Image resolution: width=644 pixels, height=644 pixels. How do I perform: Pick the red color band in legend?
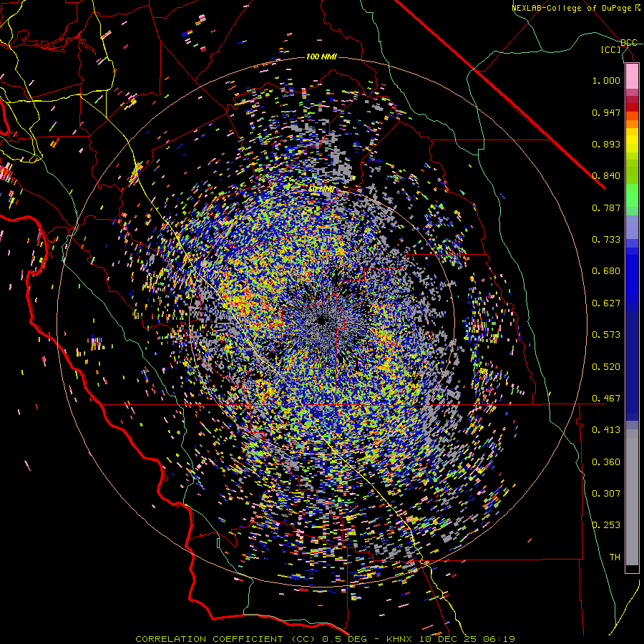tap(632, 107)
